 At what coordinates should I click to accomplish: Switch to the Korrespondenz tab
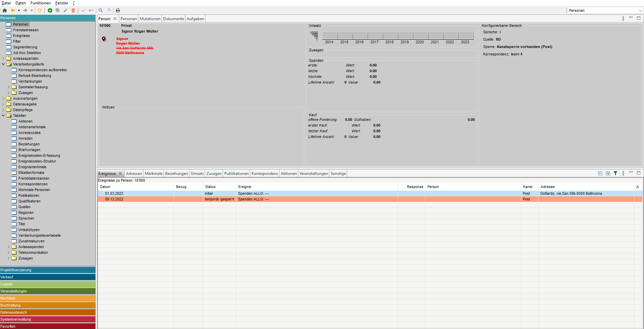coord(265,174)
